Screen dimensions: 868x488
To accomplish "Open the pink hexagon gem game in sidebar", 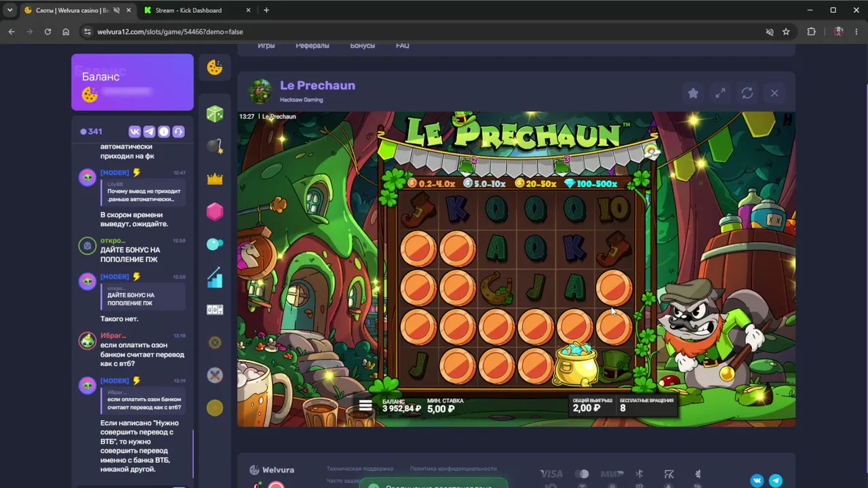I will pyautogui.click(x=215, y=211).
